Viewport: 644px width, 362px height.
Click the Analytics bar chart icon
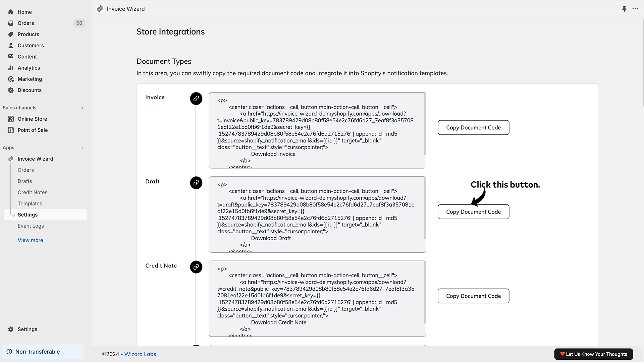point(11,68)
